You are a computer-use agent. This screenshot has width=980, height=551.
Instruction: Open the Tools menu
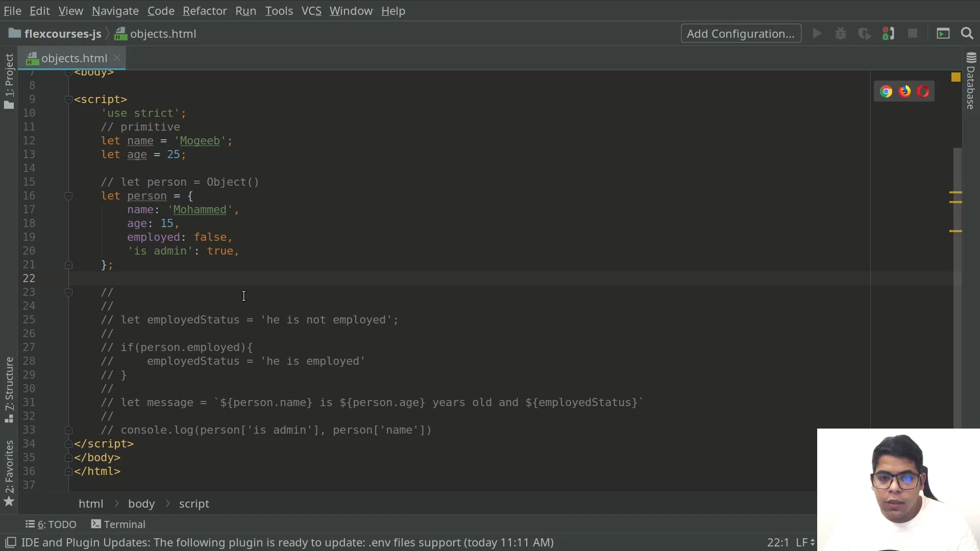click(x=279, y=11)
